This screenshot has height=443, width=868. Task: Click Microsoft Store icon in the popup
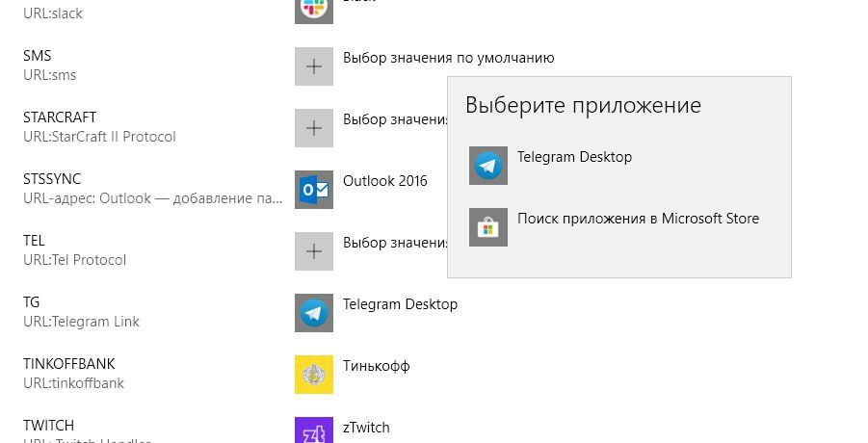[488, 227]
